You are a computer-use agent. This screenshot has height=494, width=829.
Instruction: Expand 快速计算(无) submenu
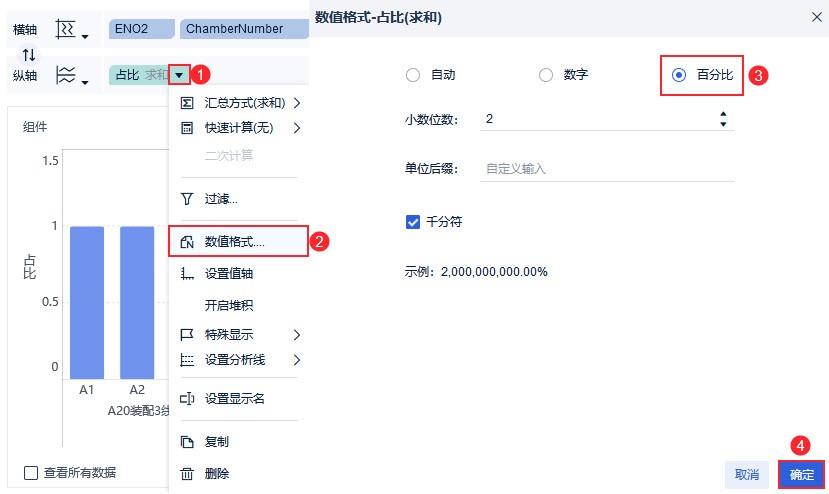[240, 128]
